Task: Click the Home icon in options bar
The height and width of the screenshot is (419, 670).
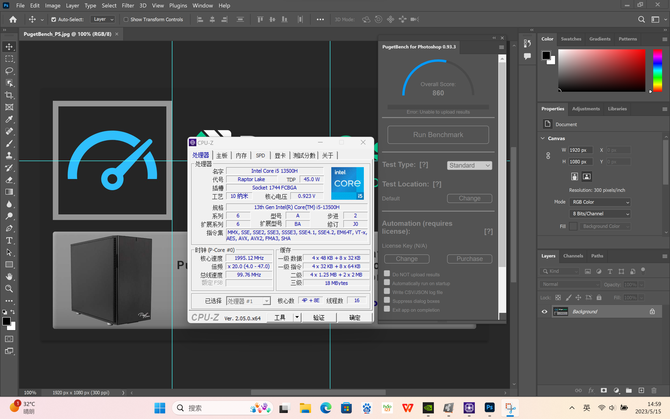Action: [13, 19]
